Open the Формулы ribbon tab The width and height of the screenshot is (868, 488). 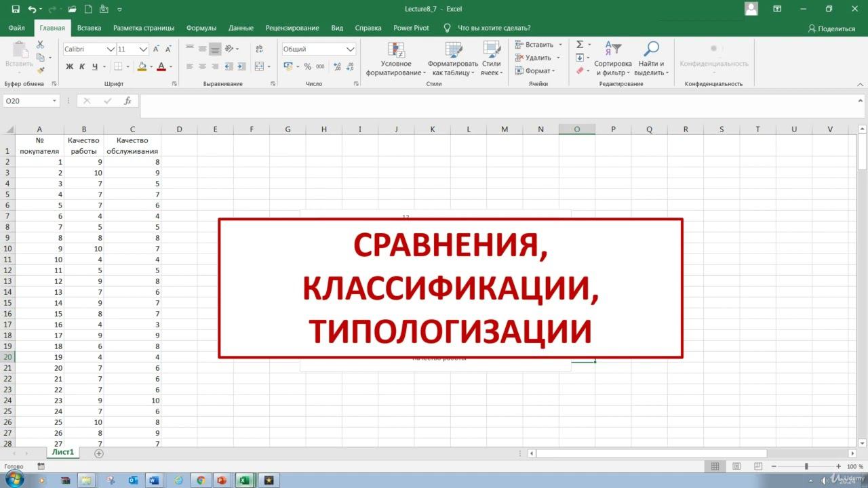[201, 28]
